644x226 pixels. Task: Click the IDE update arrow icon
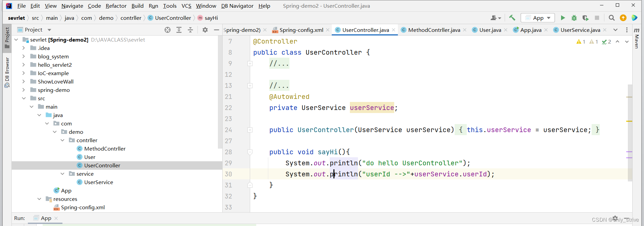click(x=623, y=18)
